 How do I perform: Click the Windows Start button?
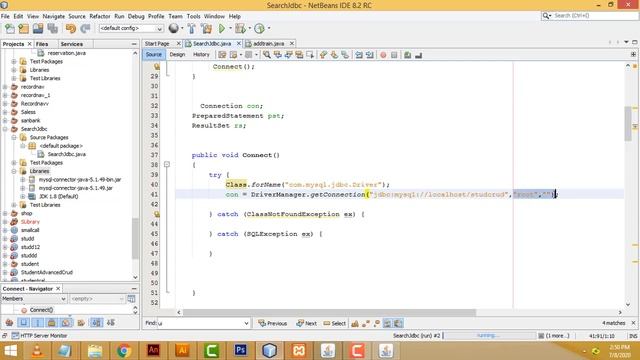10,351
